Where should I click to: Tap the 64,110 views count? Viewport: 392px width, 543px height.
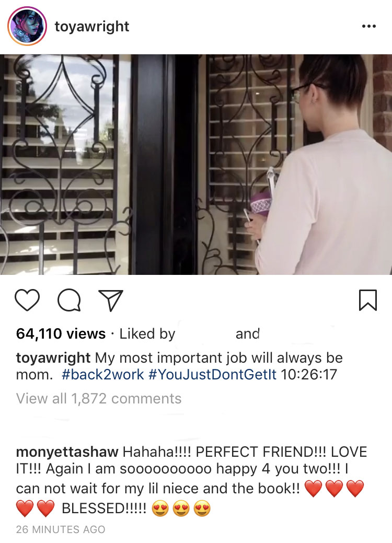[x=61, y=334]
